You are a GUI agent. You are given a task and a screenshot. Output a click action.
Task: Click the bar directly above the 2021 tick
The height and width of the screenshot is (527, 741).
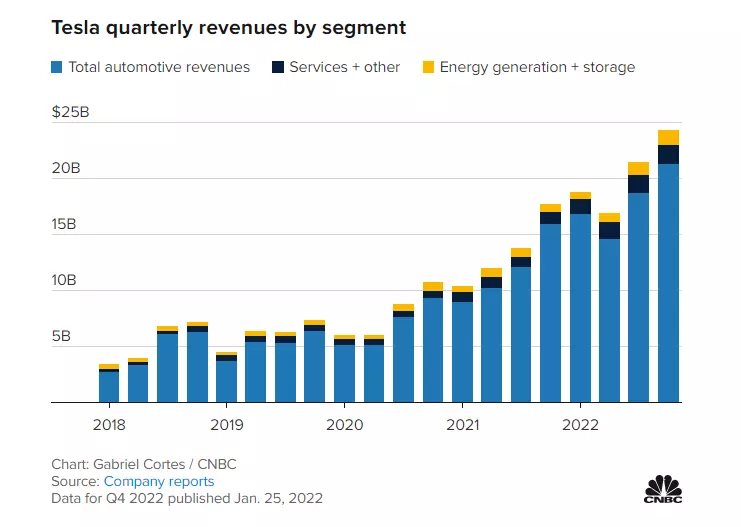pyautogui.click(x=463, y=344)
